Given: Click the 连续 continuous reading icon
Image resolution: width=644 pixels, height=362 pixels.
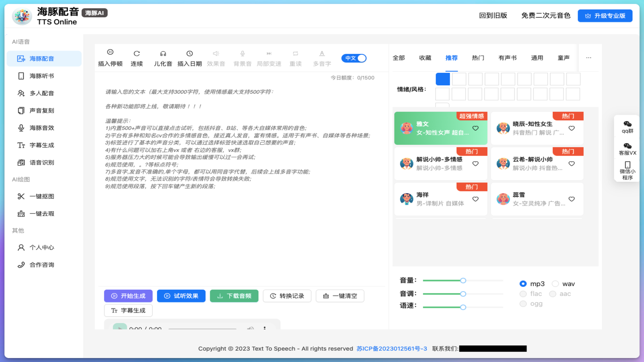Looking at the screenshot, I should 137,53.
